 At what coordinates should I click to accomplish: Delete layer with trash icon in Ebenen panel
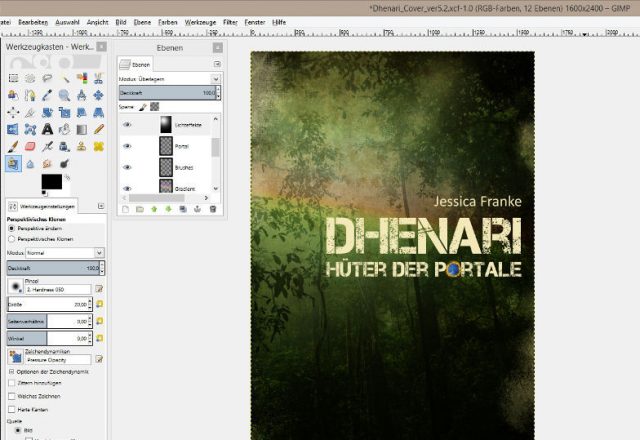point(213,209)
